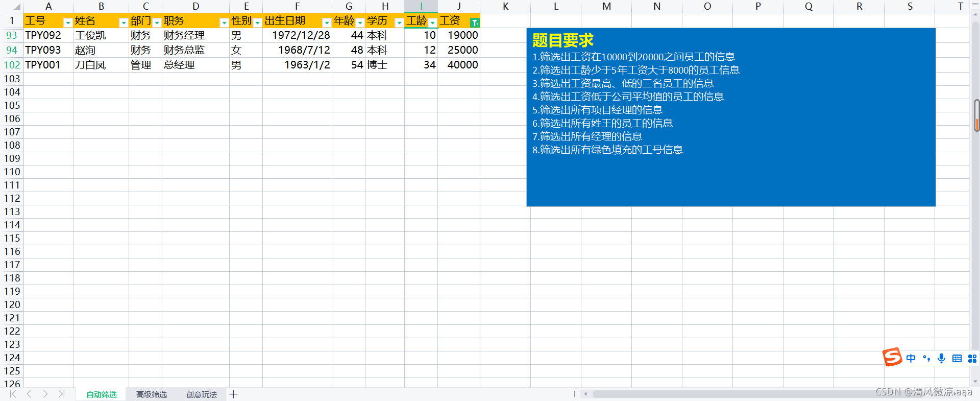Open the 姓名 column filter dropdown
This screenshot has width=980, height=401.
click(123, 22)
